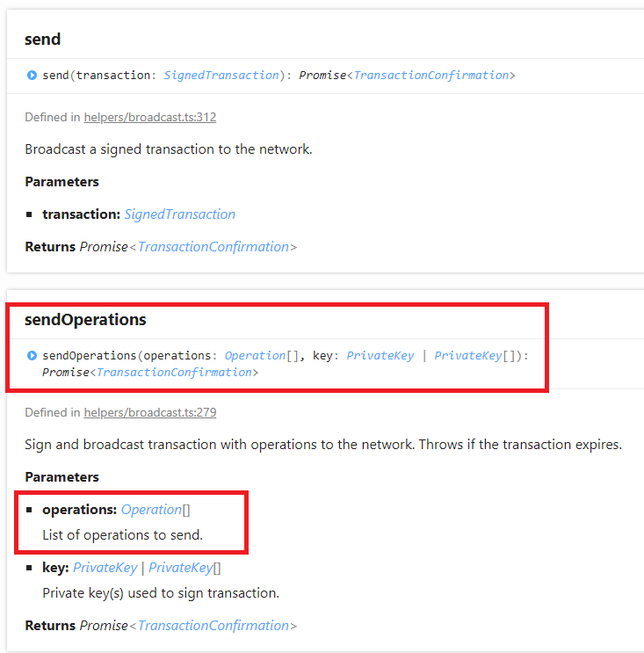Select the sendOperations heading
This screenshot has width=644, height=653.
85,320
